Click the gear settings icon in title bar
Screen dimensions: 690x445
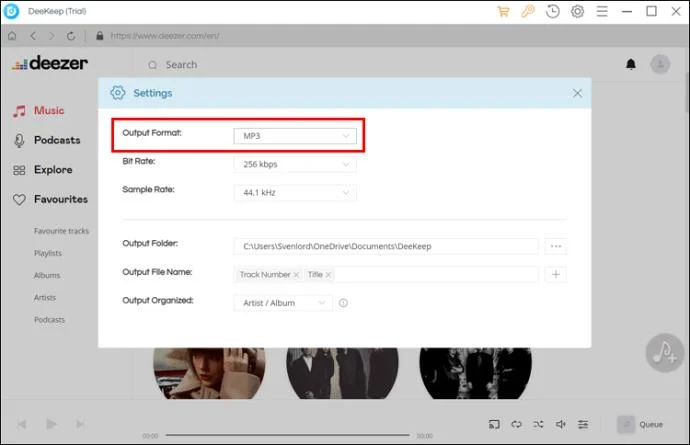pyautogui.click(x=577, y=11)
